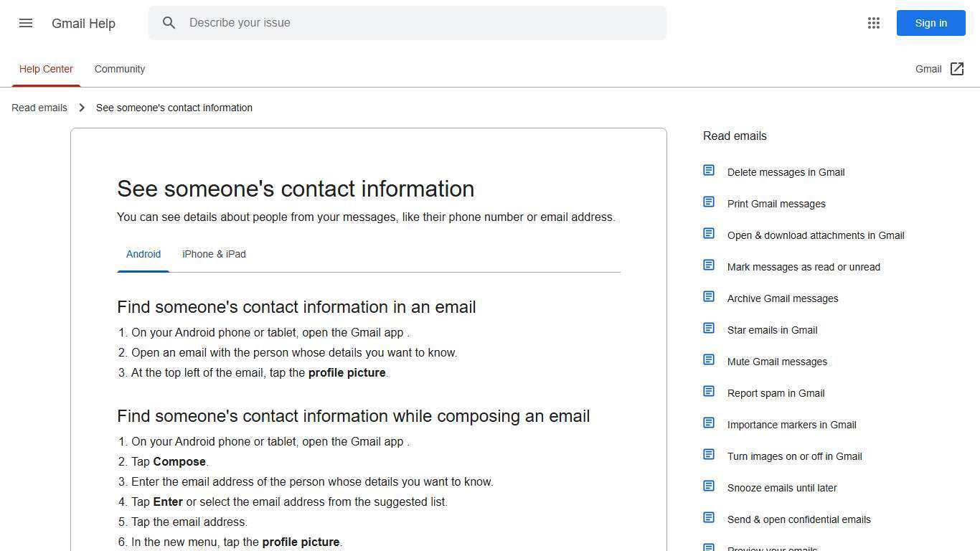The width and height of the screenshot is (980, 551).
Task: Open the Archive Gmail messages article
Action: 783,298
